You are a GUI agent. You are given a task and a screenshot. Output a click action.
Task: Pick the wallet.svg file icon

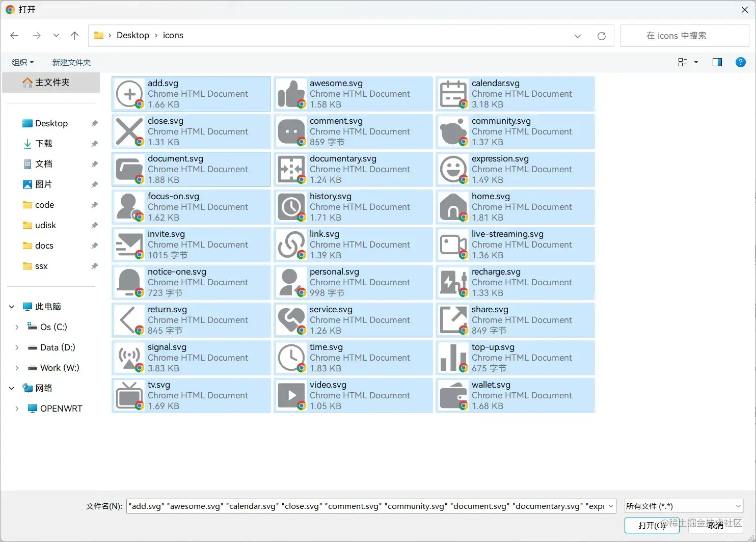pos(453,395)
